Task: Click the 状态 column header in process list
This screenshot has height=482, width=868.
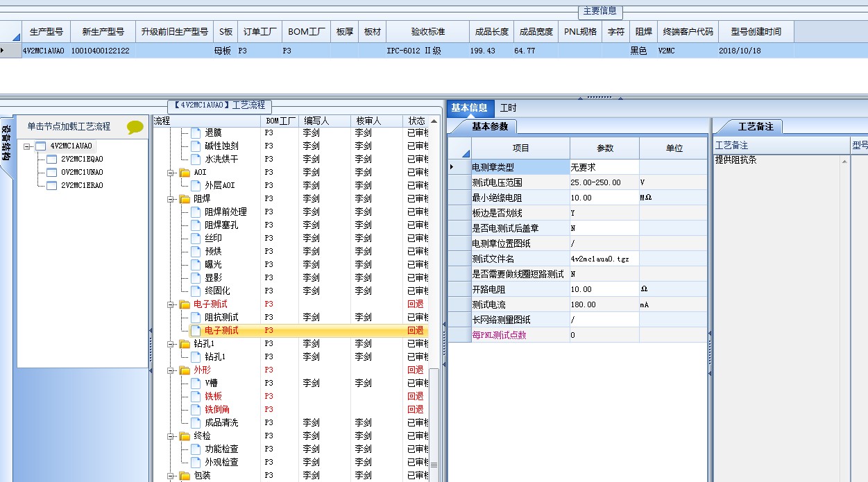Action: [x=416, y=121]
